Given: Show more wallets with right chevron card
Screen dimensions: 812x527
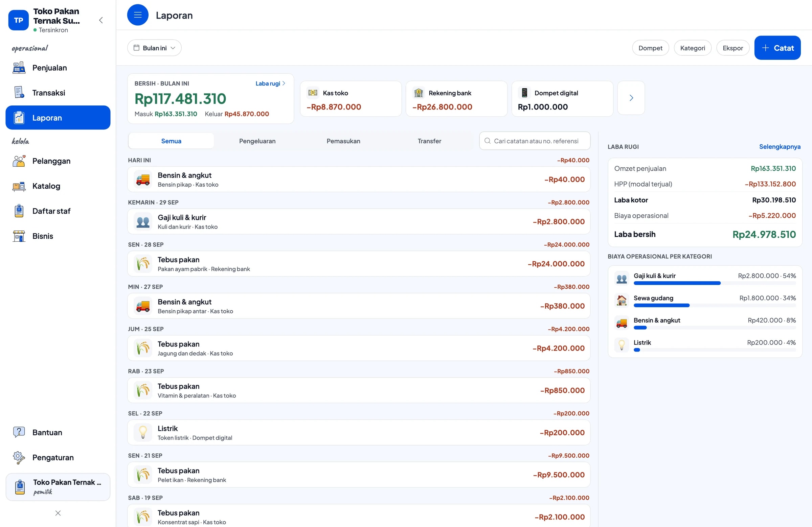Looking at the screenshot, I should click(631, 98).
